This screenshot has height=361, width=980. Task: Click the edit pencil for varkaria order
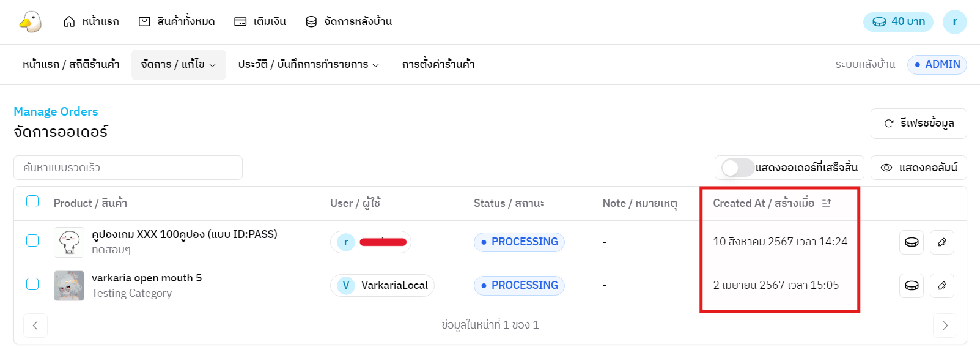[941, 285]
